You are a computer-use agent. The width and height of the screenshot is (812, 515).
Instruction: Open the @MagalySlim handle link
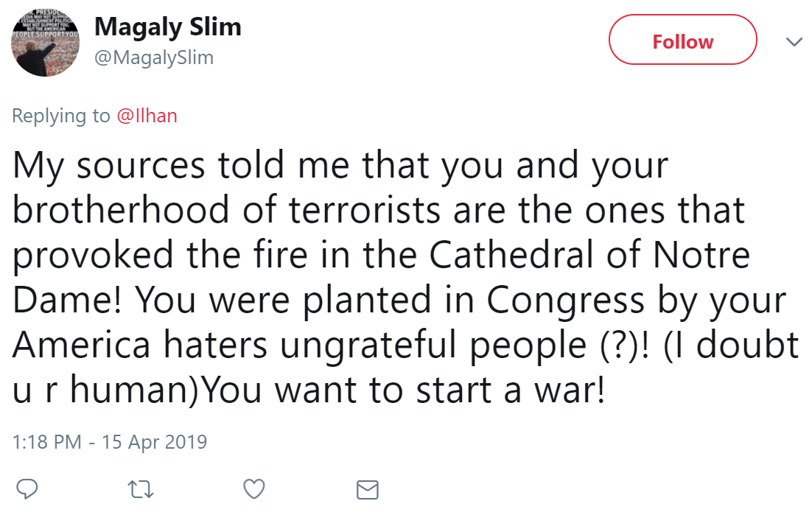point(153,57)
